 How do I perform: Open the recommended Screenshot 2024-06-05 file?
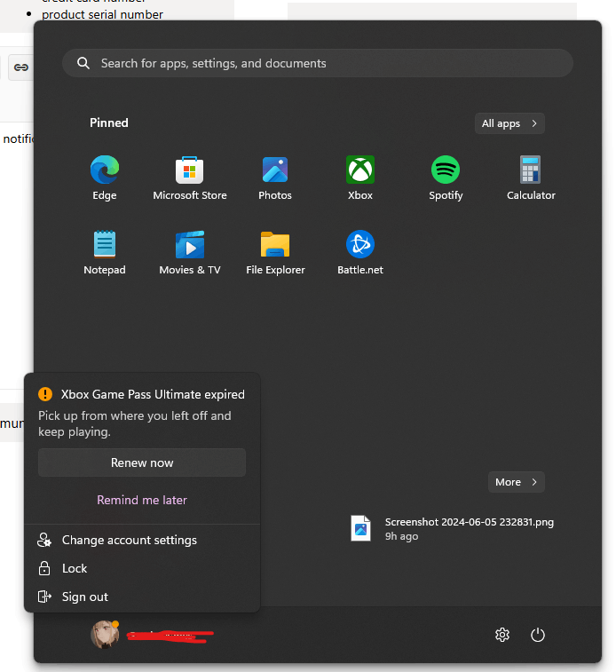coord(453,528)
